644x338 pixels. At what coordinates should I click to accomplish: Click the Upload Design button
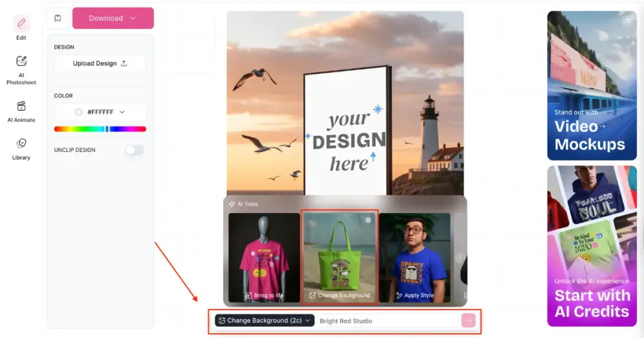click(x=100, y=63)
